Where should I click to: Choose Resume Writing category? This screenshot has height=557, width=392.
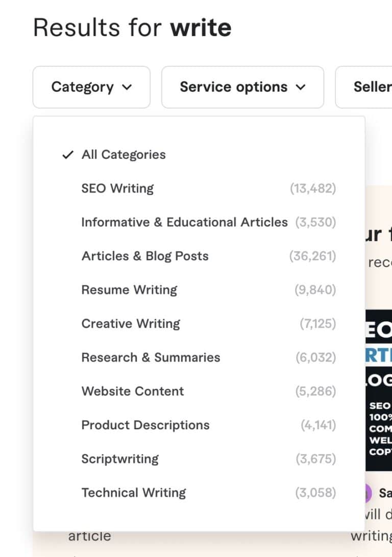(129, 289)
